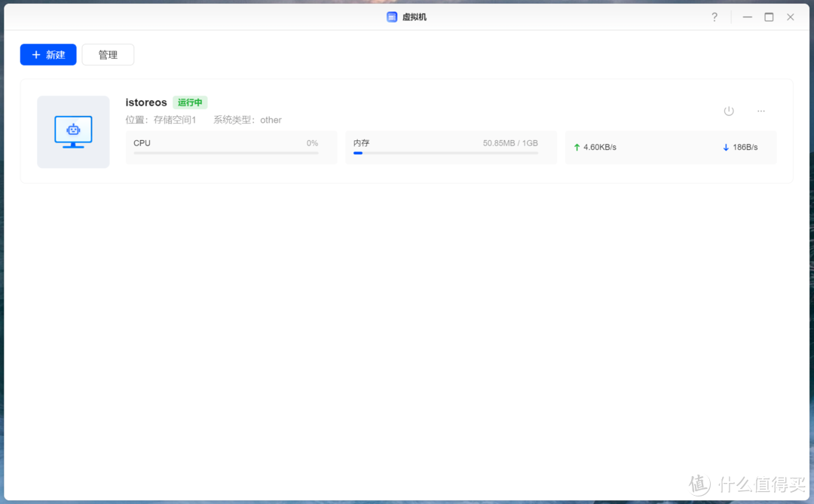Open the three-dot more options menu

pos(760,111)
